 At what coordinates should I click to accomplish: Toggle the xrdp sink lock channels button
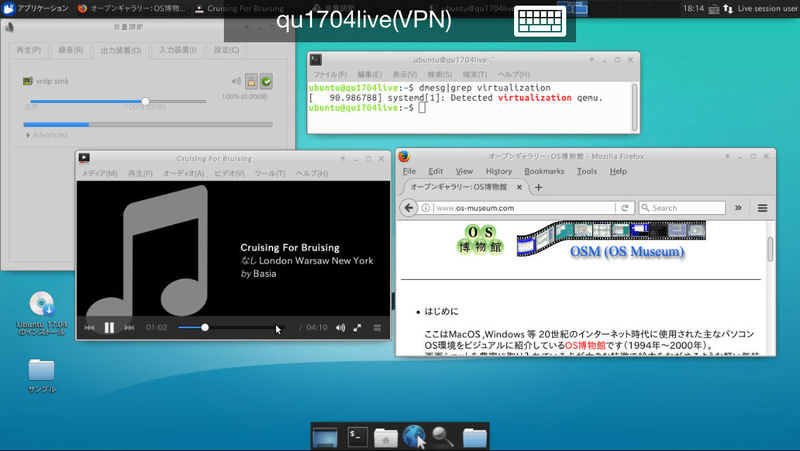(x=252, y=82)
